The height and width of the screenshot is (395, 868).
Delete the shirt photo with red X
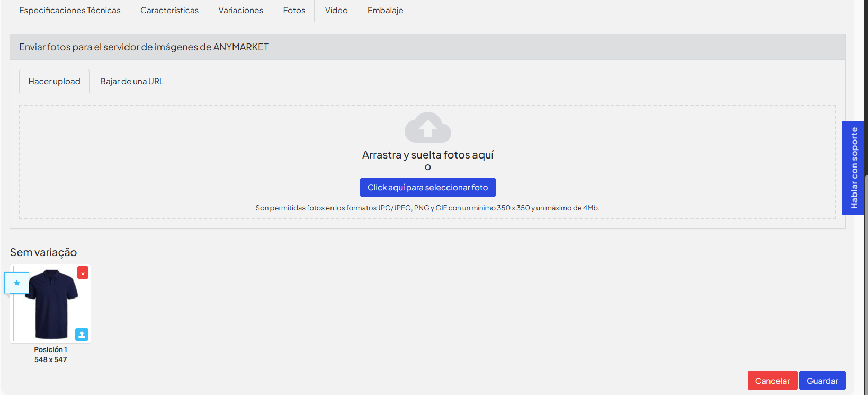[x=83, y=273]
